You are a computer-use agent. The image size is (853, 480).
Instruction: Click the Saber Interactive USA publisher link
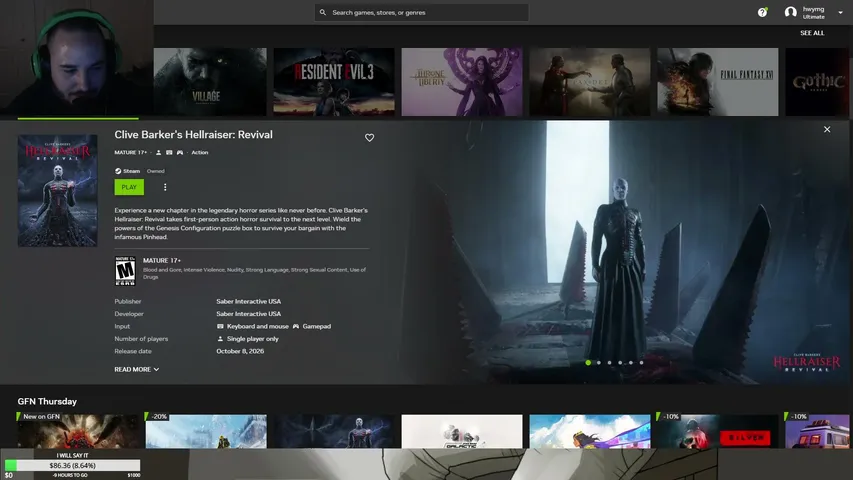coord(249,301)
